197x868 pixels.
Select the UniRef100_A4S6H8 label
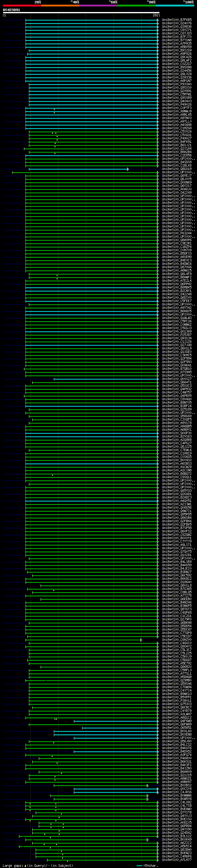[x=177, y=125]
